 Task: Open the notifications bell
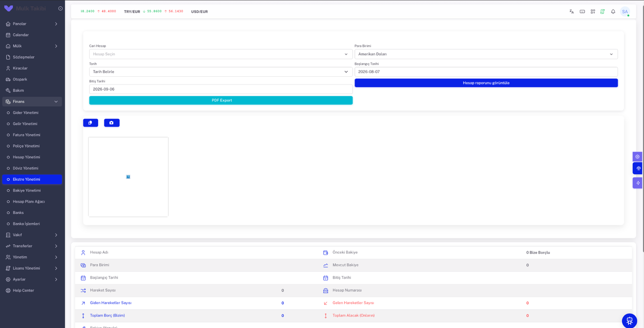613,12
